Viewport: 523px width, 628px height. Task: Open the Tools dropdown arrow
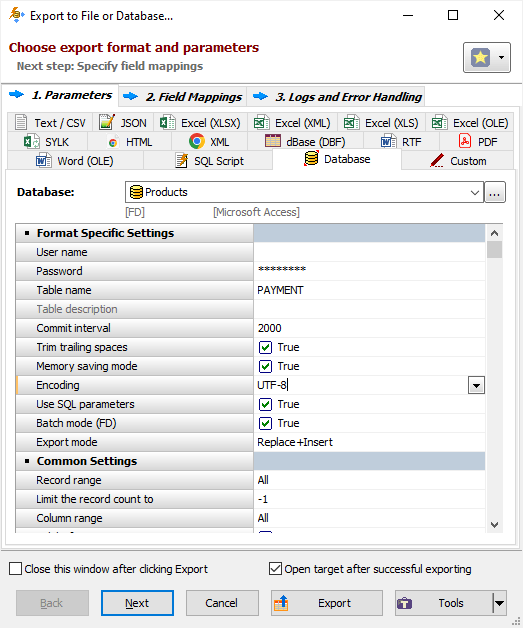click(500, 603)
